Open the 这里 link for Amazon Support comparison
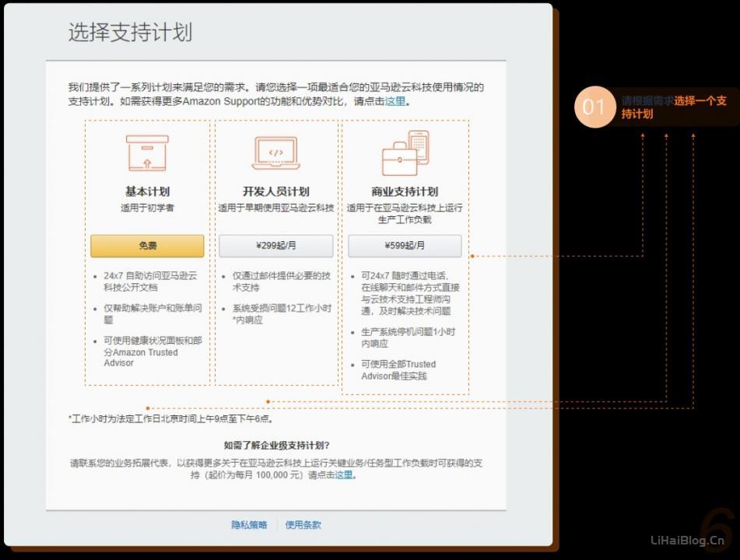The height and width of the screenshot is (560, 740). (395, 101)
